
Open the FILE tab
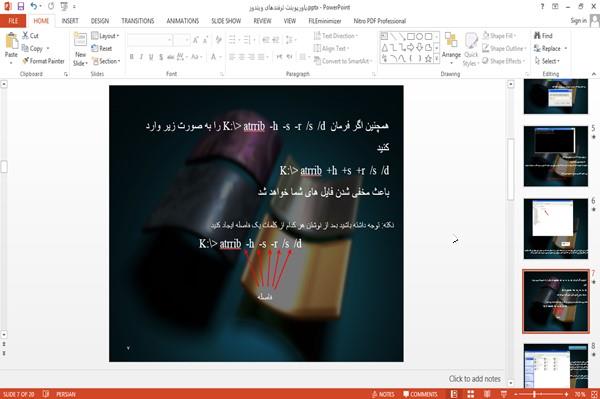(x=13, y=21)
